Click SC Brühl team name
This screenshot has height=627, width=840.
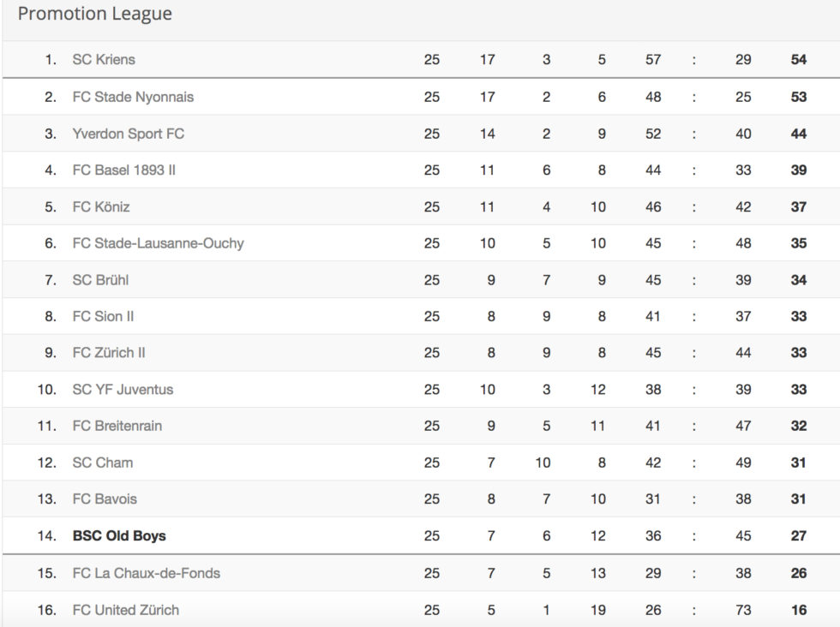[100, 280]
